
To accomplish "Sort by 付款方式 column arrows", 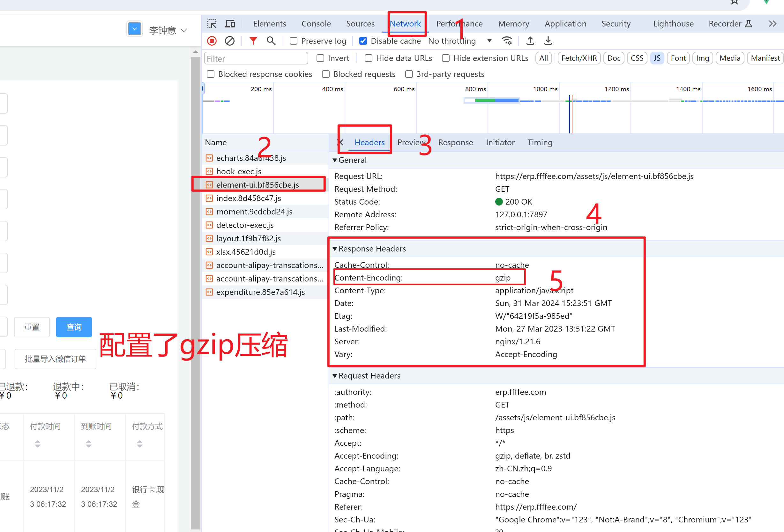I will pyautogui.click(x=140, y=444).
